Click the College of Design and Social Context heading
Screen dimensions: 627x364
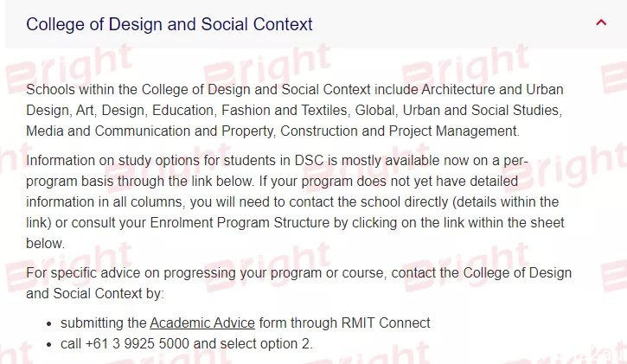[170, 24]
